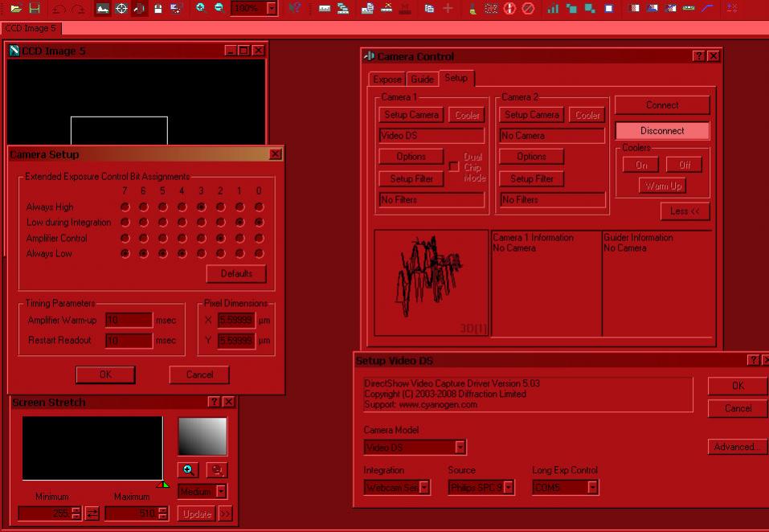The height and width of the screenshot is (532, 769).
Task: Click the pink math symbols toolbar icon
Action: pyautogui.click(x=732, y=8)
